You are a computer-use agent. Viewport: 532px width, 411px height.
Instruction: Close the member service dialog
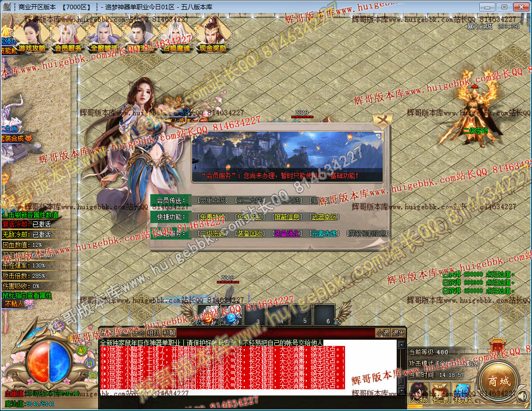tap(382, 121)
